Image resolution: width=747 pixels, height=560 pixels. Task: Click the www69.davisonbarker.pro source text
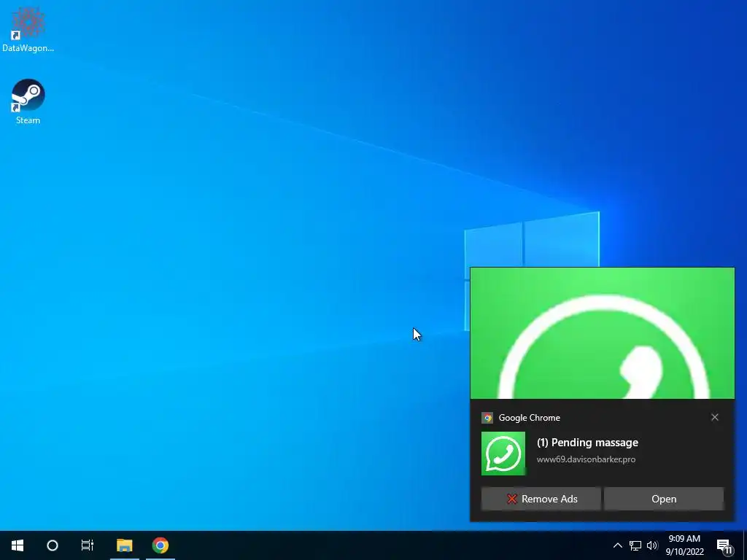click(586, 459)
